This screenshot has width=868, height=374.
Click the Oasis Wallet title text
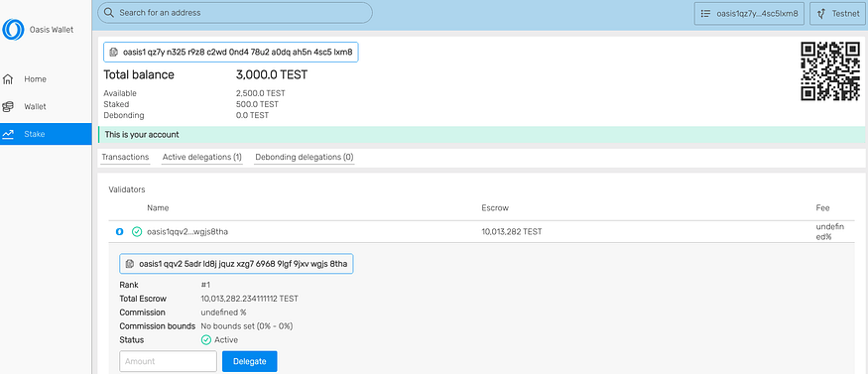click(52, 30)
